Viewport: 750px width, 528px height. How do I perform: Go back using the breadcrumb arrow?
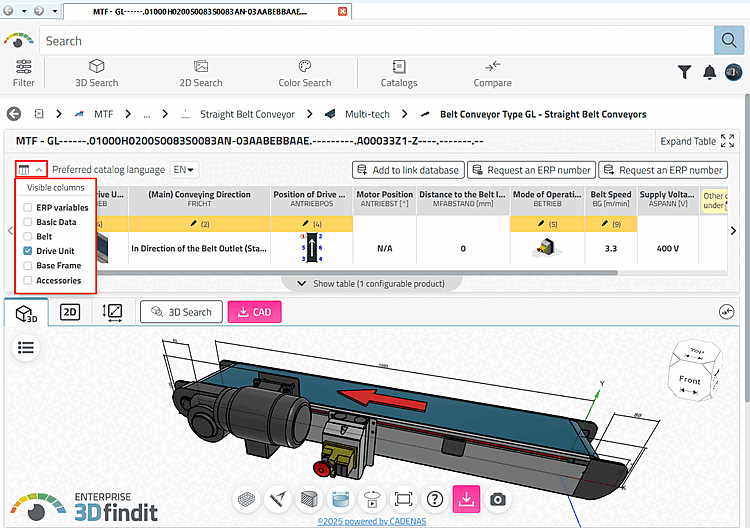tap(14, 114)
